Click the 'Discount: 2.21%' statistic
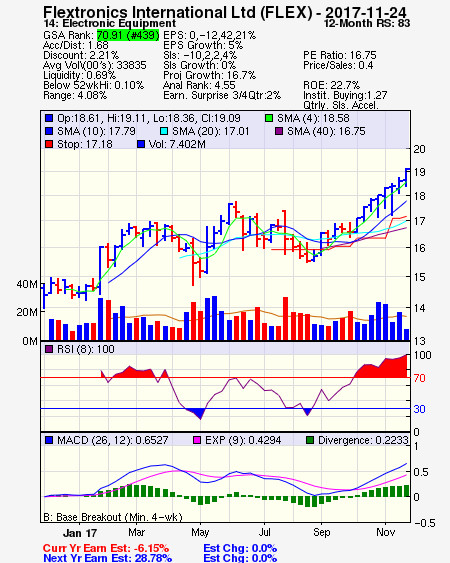The width and height of the screenshot is (450, 563). point(81,55)
